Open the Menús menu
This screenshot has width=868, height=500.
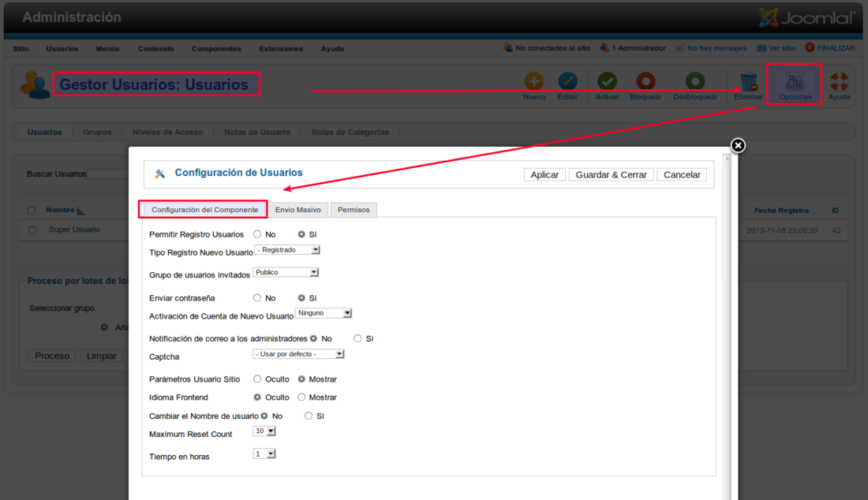pos(107,49)
